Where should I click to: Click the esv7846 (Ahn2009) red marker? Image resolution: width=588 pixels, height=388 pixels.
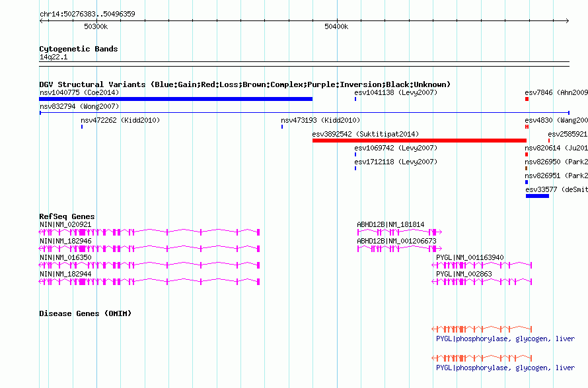[527, 99]
